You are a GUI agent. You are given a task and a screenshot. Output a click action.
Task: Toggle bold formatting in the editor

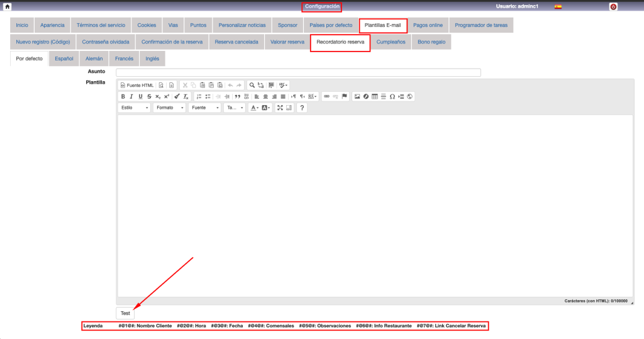pyautogui.click(x=123, y=96)
